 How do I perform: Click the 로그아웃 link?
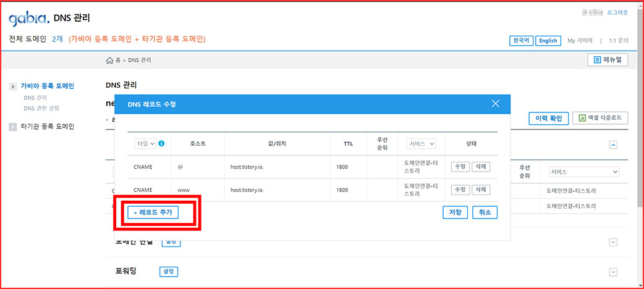[617, 13]
